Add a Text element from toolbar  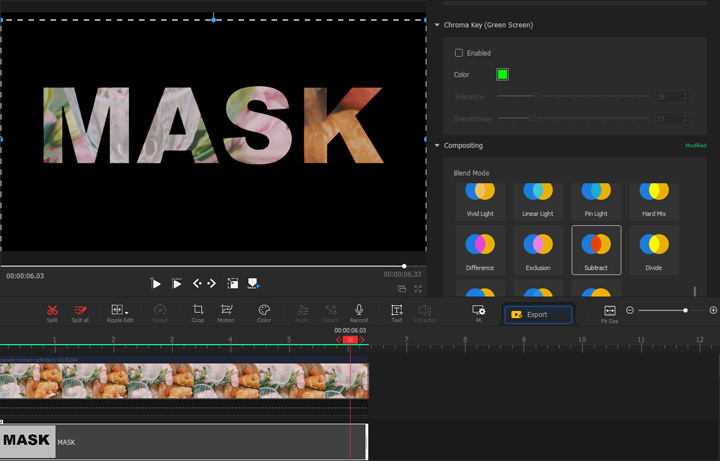(396, 311)
